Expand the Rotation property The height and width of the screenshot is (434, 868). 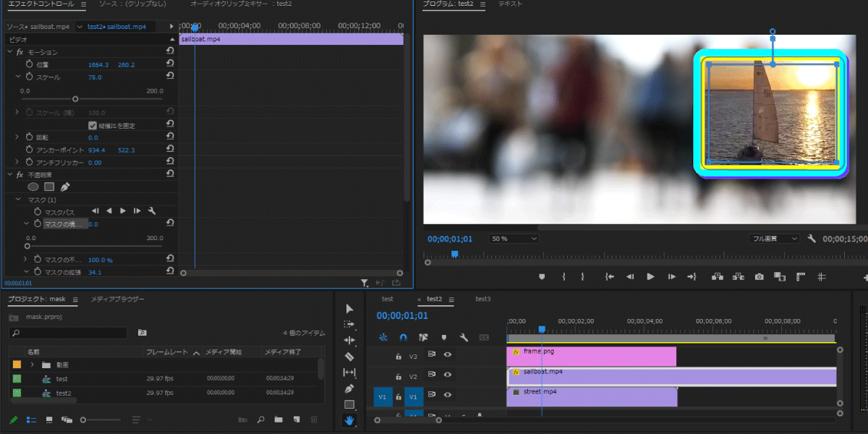[x=18, y=137]
